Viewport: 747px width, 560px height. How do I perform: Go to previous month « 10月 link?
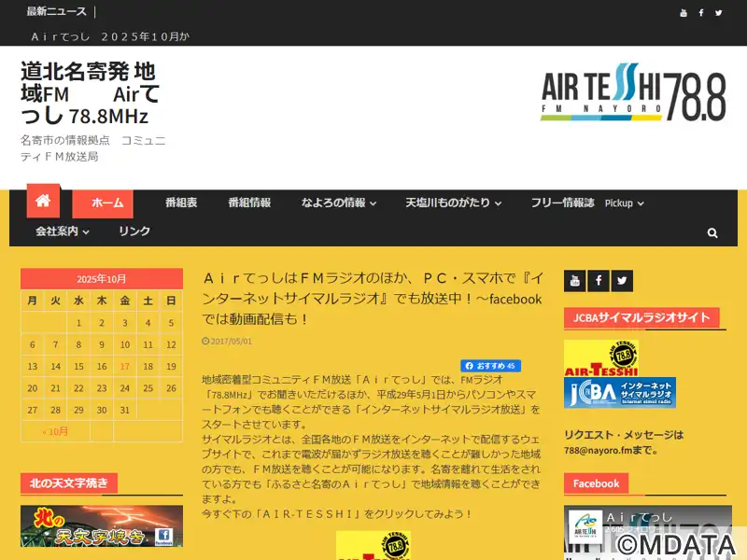(55, 431)
